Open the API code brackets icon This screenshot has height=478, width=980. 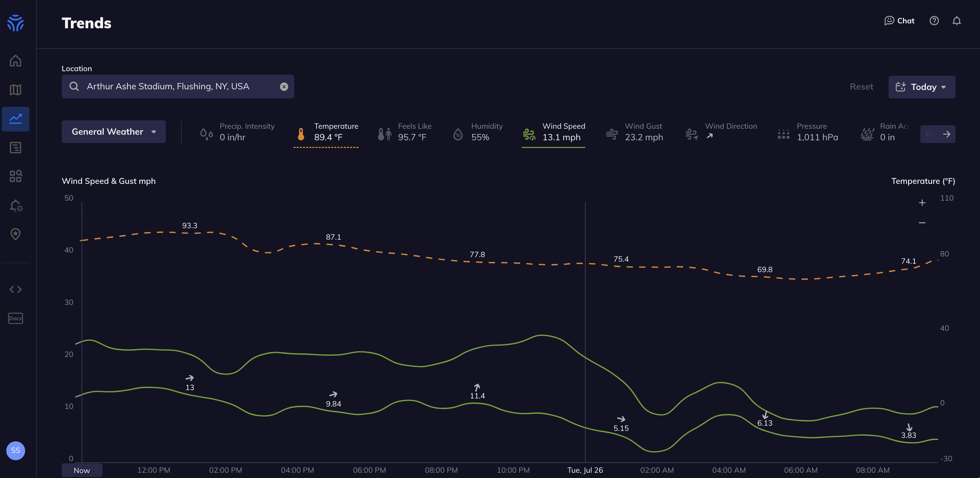coord(16,289)
